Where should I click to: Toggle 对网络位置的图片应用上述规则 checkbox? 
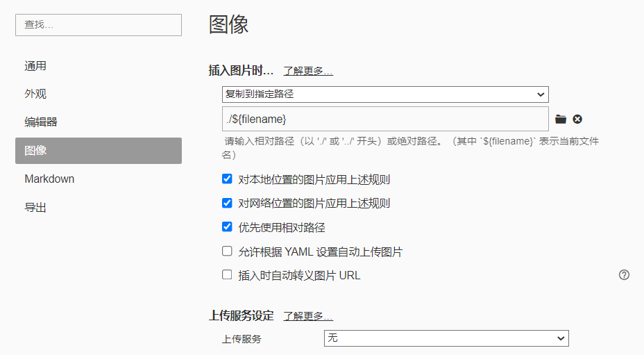[227, 203]
